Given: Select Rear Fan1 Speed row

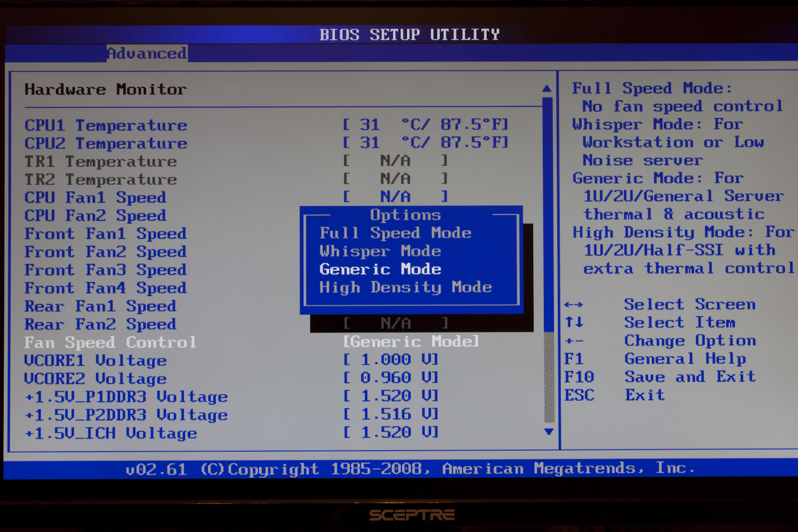Looking at the screenshot, I should (x=100, y=307).
